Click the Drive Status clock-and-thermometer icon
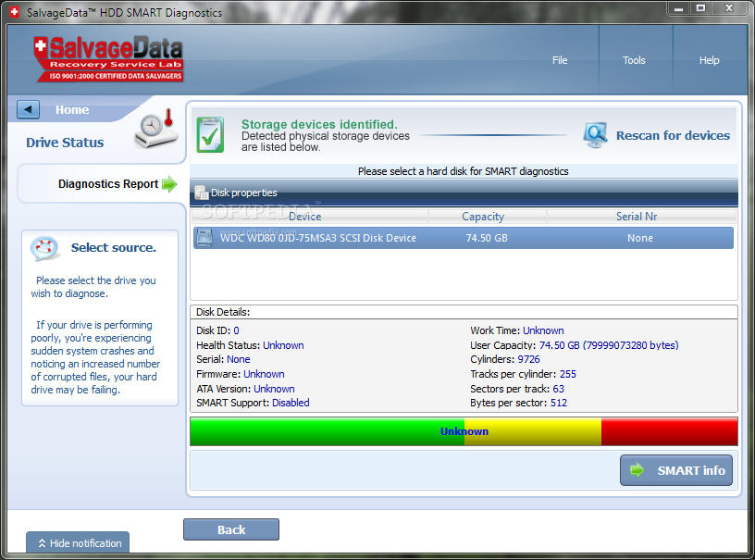 [156, 129]
